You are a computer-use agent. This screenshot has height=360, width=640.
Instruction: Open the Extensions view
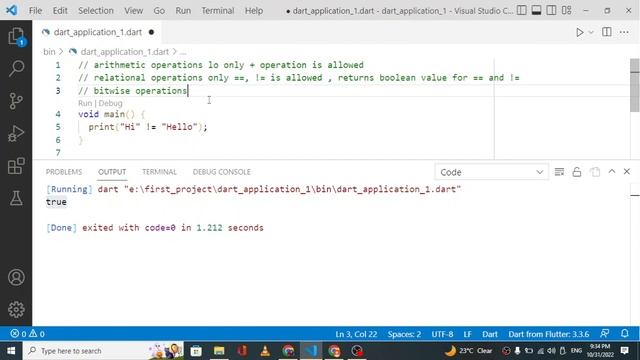16,166
